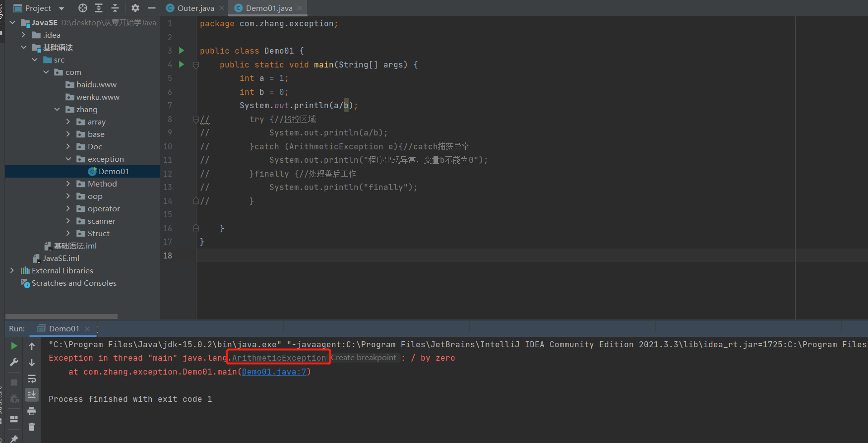The height and width of the screenshot is (443, 868).
Task: Click 'int b = 0;' on line 6
Action: 264,92
